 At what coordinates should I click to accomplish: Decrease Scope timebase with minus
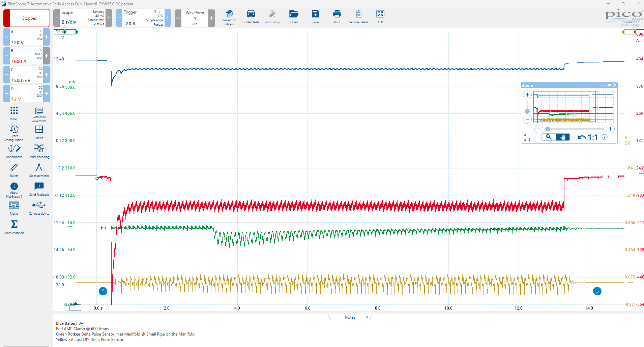57,18
